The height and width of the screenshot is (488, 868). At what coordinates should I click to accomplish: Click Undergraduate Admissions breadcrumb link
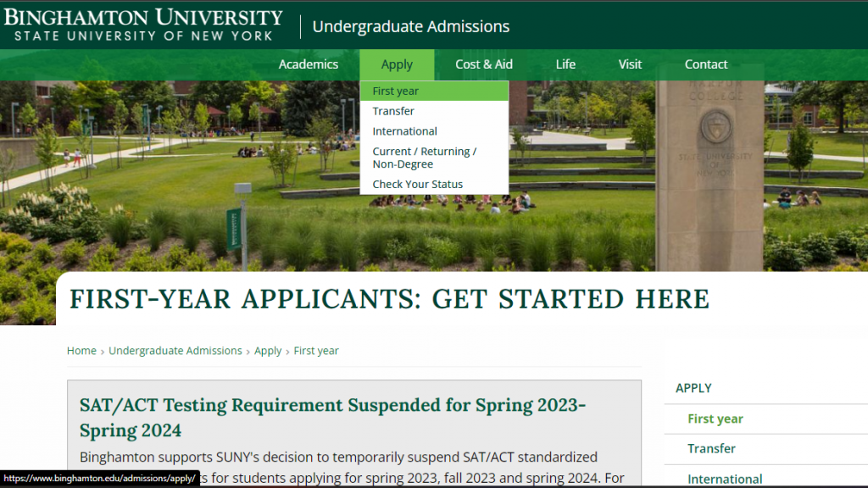(175, 351)
